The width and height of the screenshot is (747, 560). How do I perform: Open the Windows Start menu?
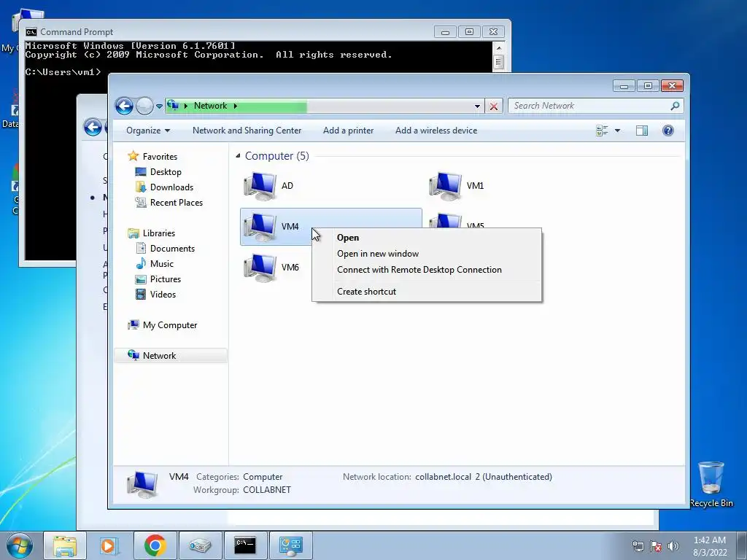click(20, 545)
